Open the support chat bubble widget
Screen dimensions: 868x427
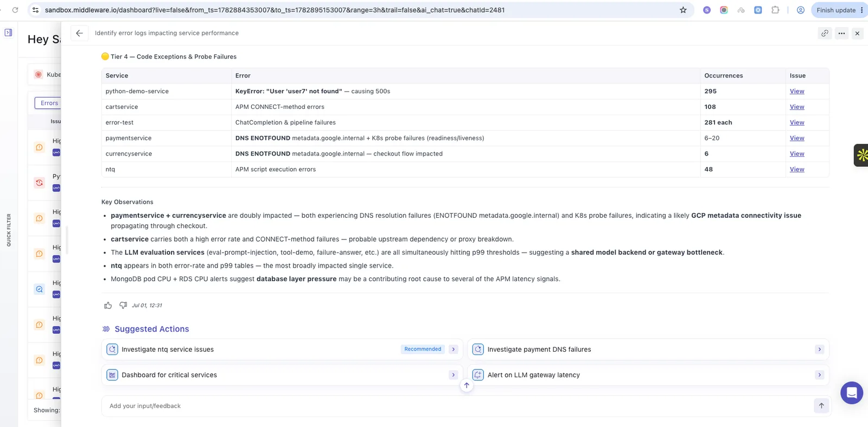pyautogui.click(x=852, y=393)
